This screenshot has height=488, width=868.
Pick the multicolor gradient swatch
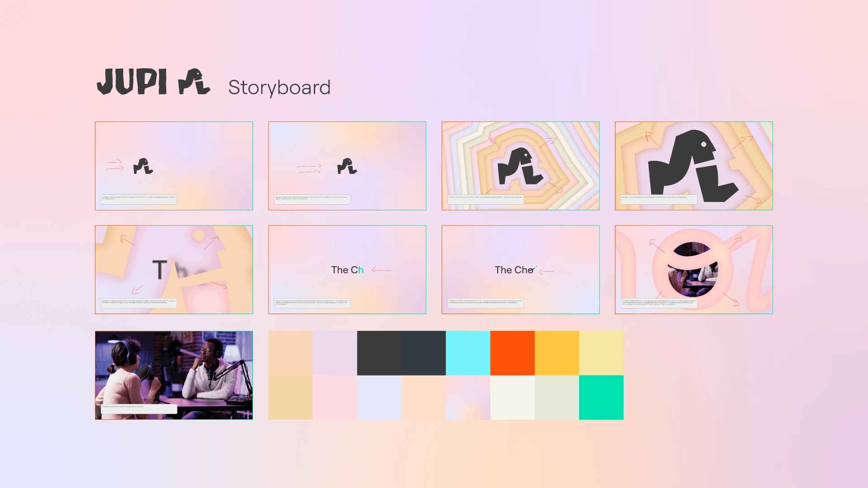[468, 398]
